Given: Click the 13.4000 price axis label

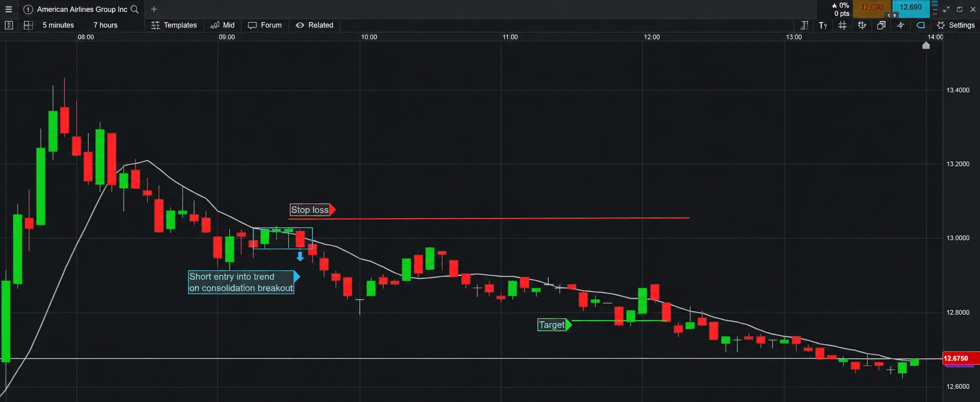Looking at the screenshot, I should pyautogui.click(x=957, y=90).
